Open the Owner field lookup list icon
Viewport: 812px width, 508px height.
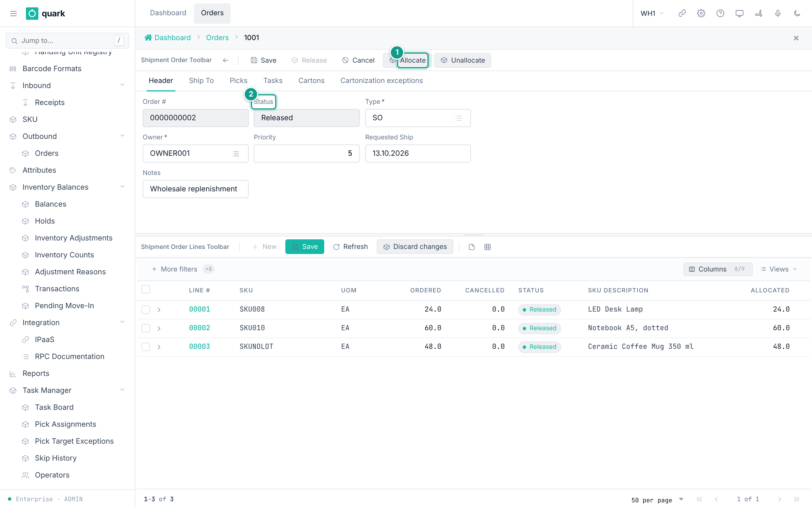coord(235,154)
